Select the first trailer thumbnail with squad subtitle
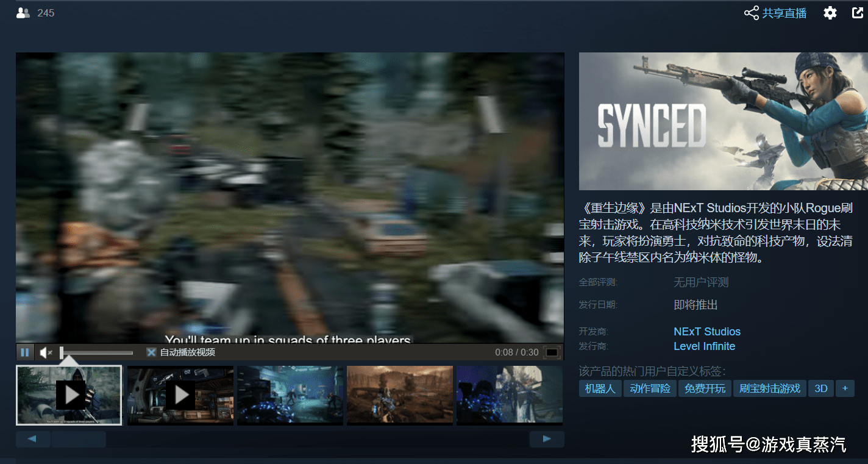The height and width of the screenshot is (464, 868). (x=69, y=395)
